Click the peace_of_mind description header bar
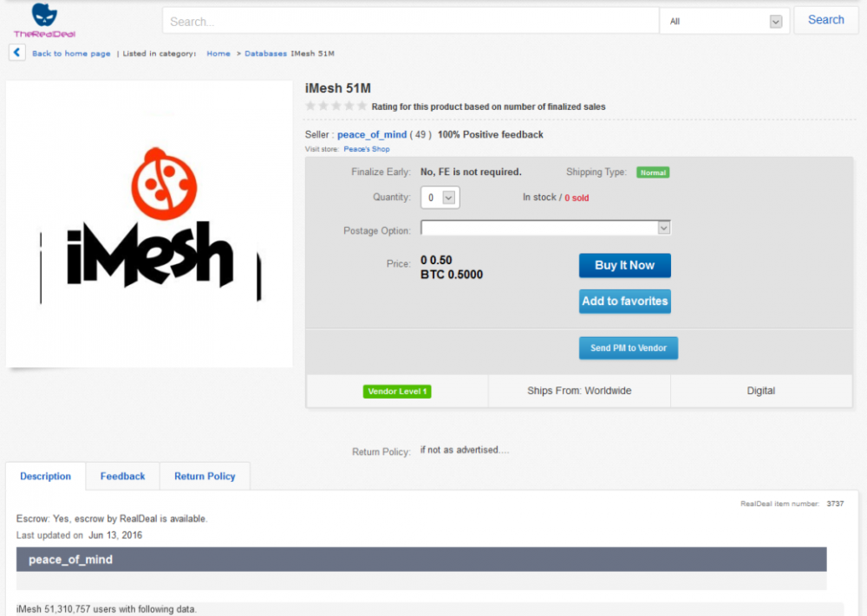Viewport: 867px width, 616px height. coord(421,559)
